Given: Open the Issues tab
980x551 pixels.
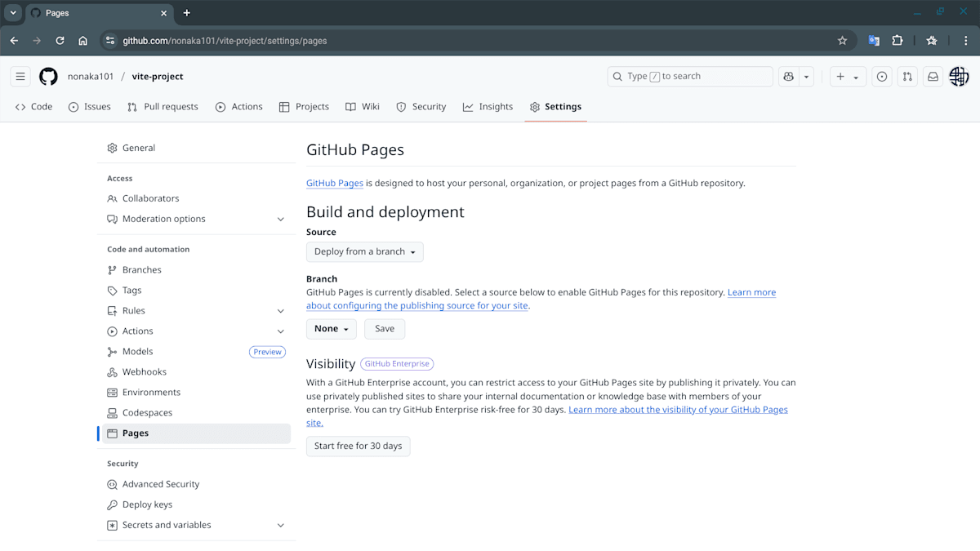Looking at the screenshot, I should (x=90, y=107).
